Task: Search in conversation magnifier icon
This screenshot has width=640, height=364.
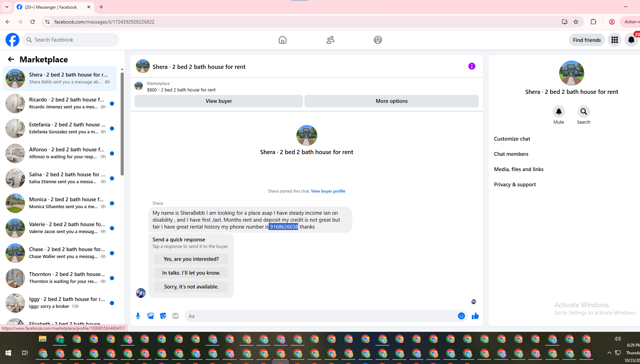Action: click(x=584, y=112)
